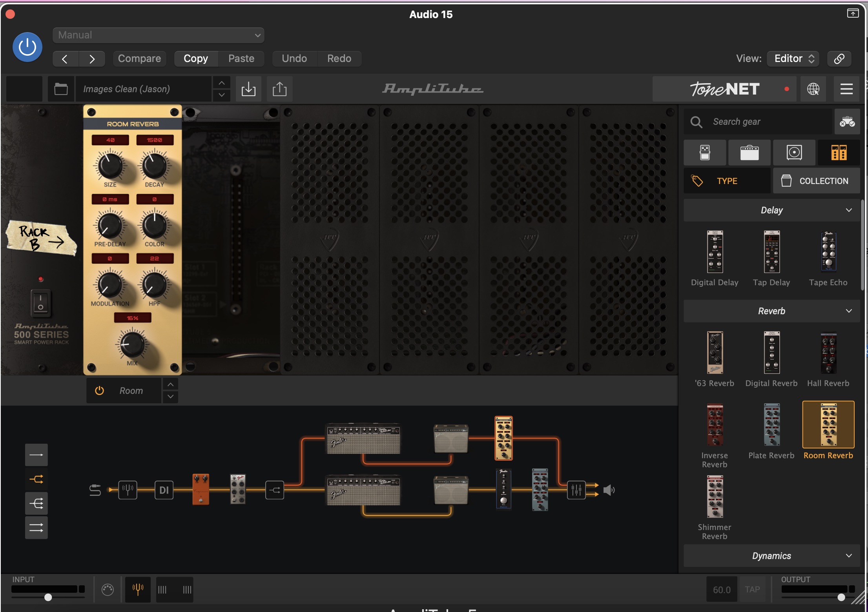Click the globe web icon
Screen dimensions: 868x612
click(813, 89)
